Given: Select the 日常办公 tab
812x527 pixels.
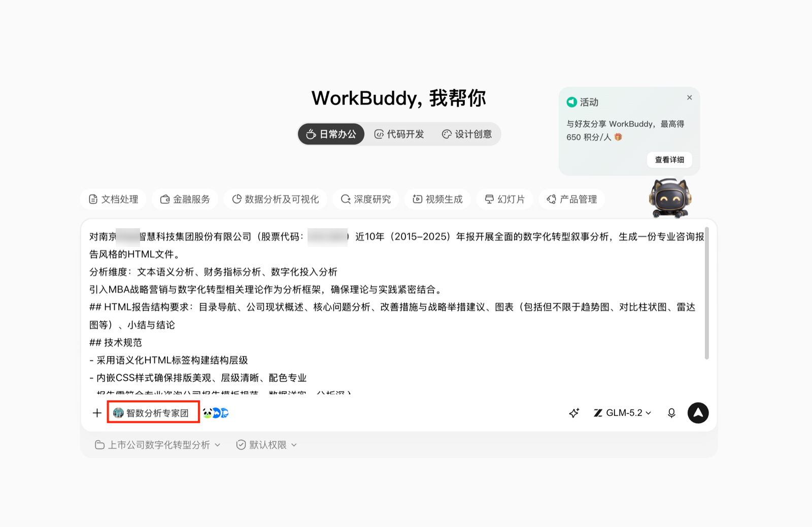Looking at the screenshot, I should [x=331, y=134].
